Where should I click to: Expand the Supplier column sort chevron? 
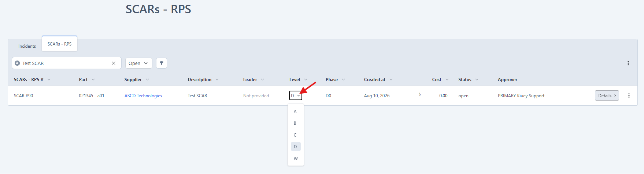pyautogui.click(x=147, y=80)
